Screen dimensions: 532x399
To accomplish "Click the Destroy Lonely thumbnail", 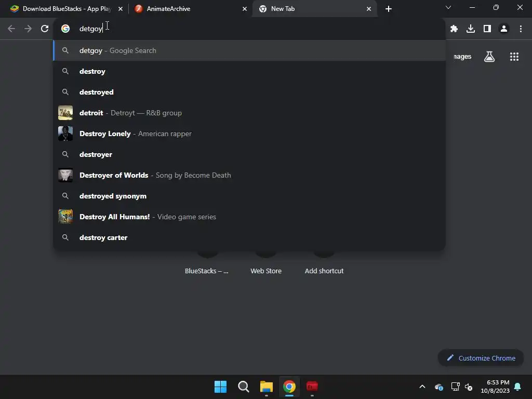I will click(x=65, y=134).
